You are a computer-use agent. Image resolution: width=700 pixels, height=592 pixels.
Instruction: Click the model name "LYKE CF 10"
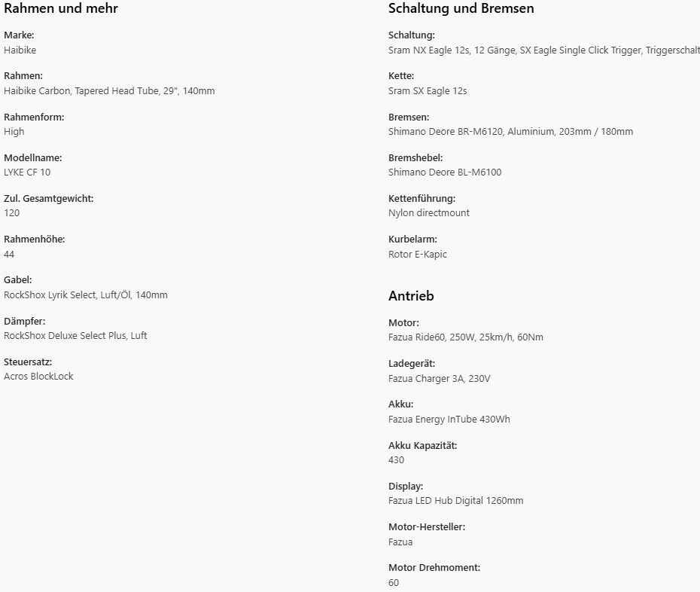coord(27,172)
